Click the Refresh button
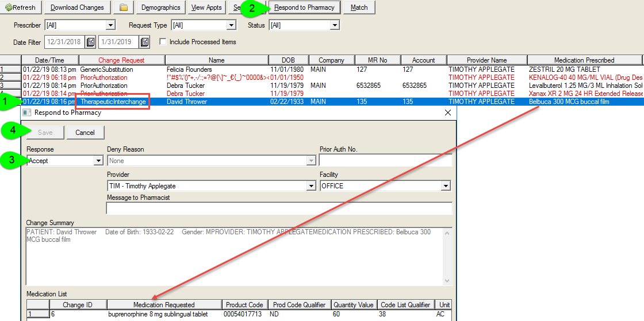The height and width of the screenshot is (321, 644). click(21, 7)
